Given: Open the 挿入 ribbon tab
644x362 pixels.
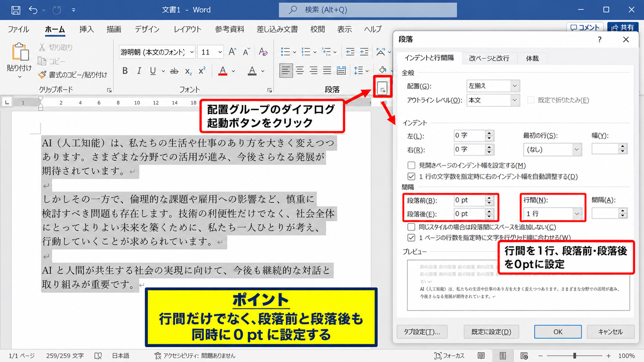Looking at the screenshot, I should pos(86,30).
